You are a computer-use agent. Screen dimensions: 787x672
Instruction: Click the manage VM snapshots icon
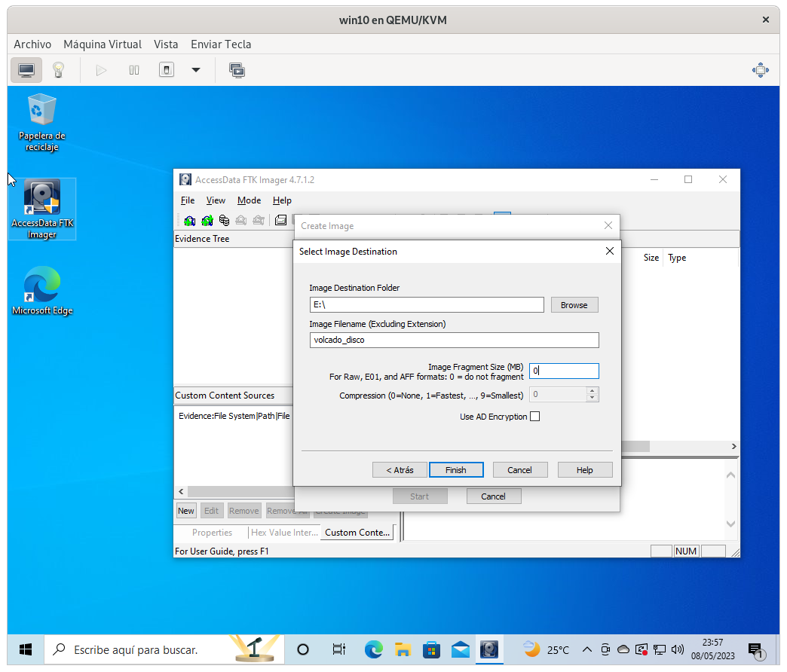point(237,70)
